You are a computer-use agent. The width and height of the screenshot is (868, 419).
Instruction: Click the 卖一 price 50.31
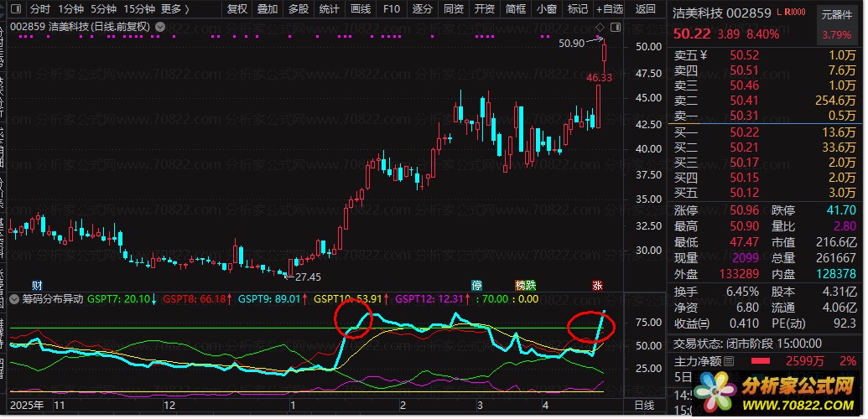(x=745, y=116)
